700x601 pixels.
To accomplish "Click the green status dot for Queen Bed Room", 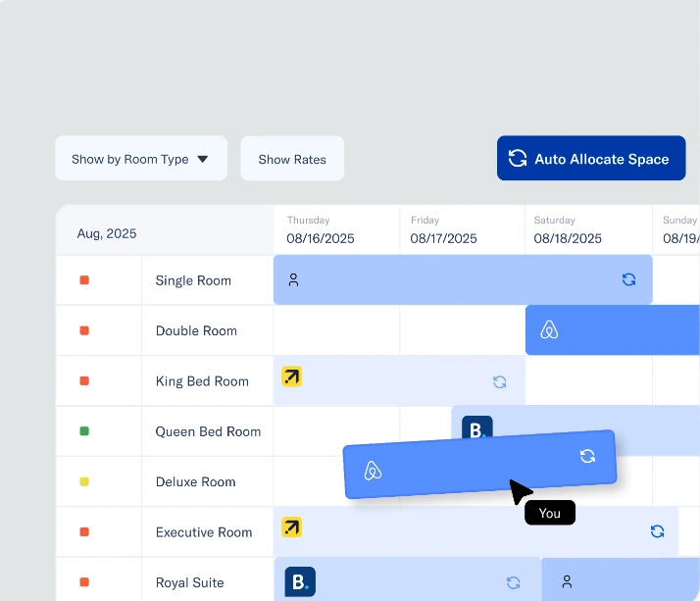I will 84,430.
